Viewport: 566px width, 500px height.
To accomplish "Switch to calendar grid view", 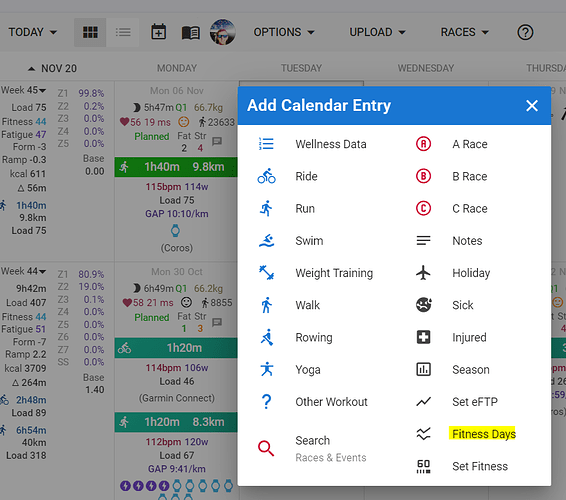I will (x=90, y=32).
